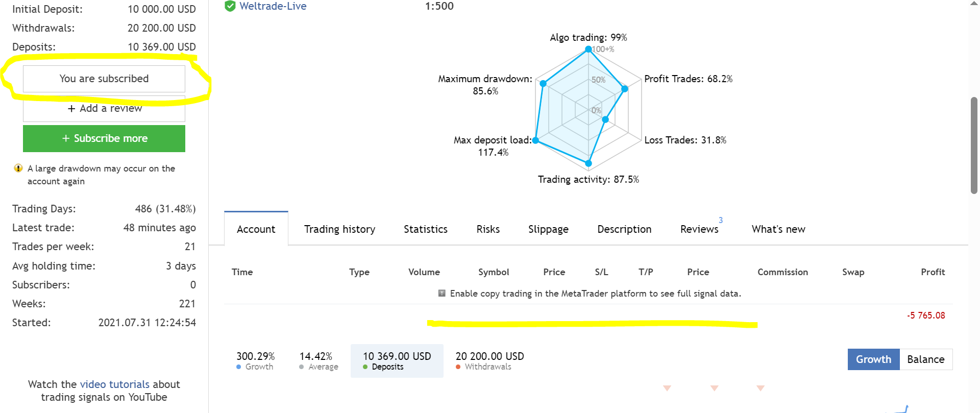Click the yellow drawdown warning icon

tap(18, 168)
